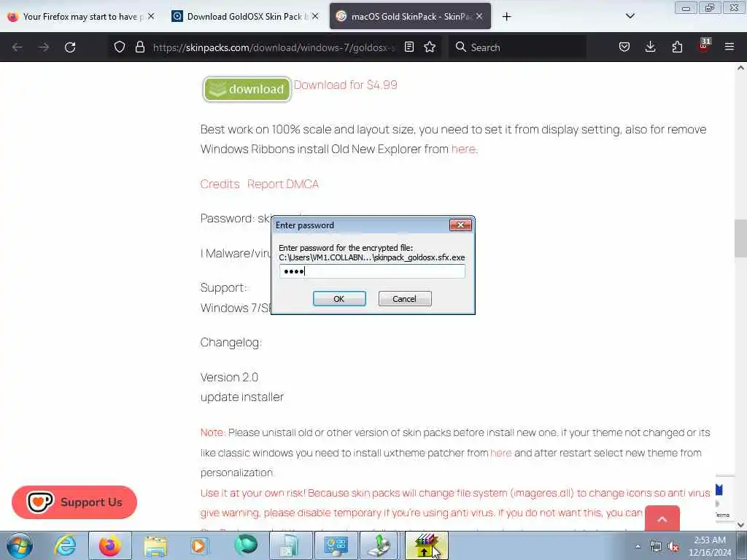
Task: Show hidden system tray icons
Action: tap(638, 546)
